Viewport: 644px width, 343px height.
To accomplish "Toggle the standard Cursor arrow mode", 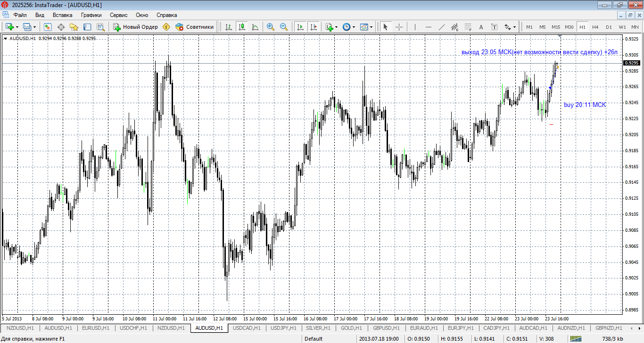I will [x=386, y=27].
